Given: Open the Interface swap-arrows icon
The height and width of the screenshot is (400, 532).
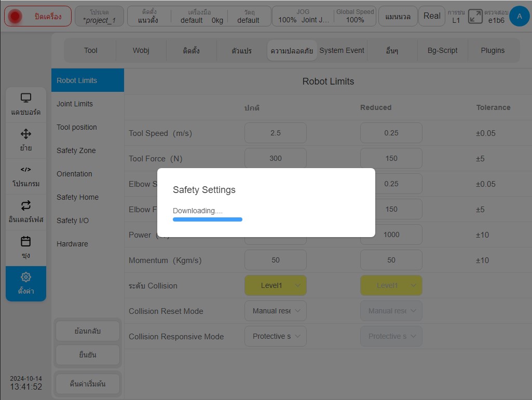Looking at the screenshot, I should 26,205.
